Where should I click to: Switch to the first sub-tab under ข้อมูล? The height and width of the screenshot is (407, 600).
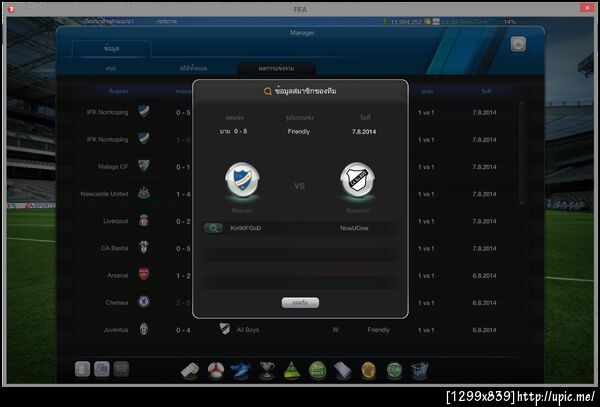111,68
